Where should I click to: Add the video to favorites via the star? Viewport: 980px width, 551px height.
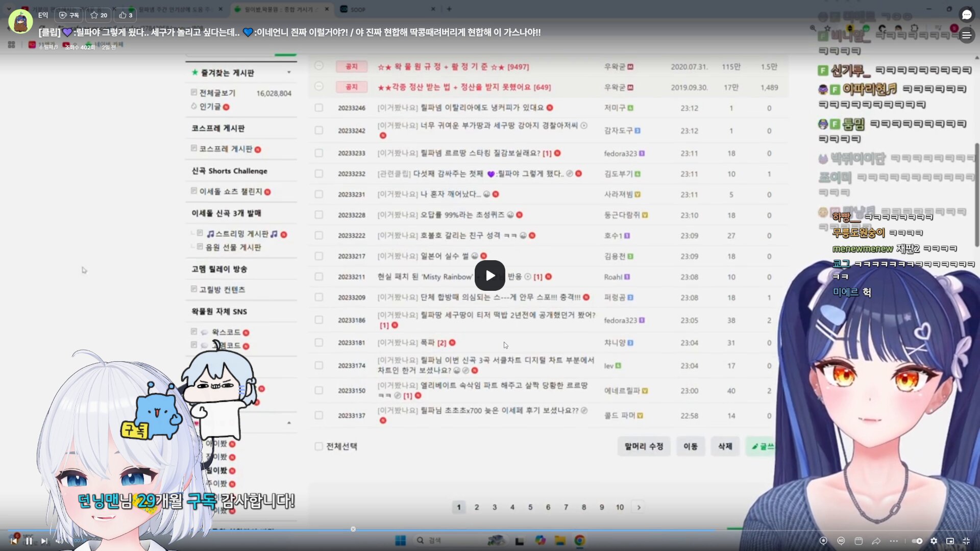(x=99, y=15)
